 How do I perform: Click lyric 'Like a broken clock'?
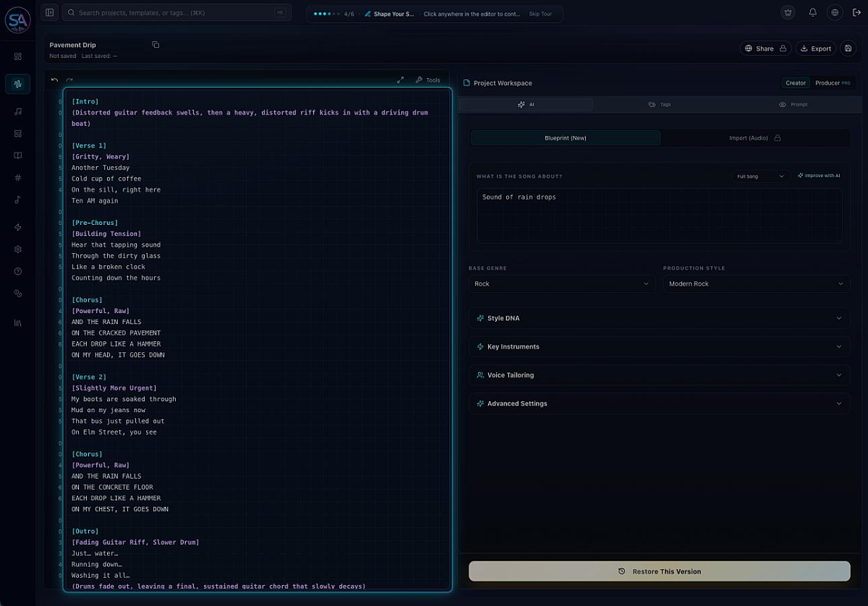[x=108, y=267]
